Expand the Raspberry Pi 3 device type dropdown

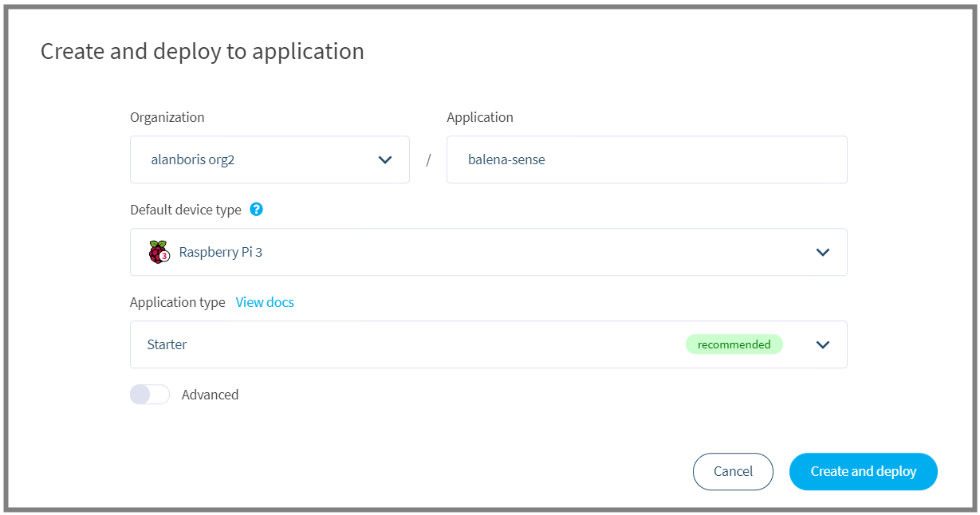pyautogui.click(x=488, y=252)
